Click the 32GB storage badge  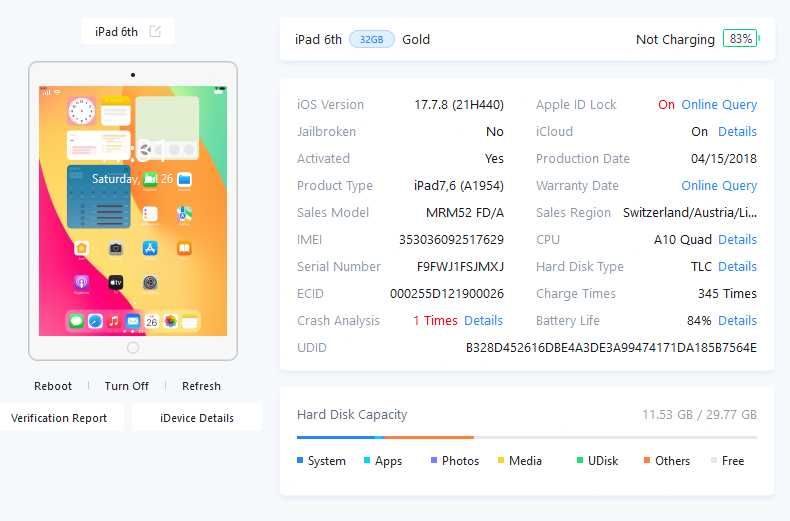click(371, 39)
